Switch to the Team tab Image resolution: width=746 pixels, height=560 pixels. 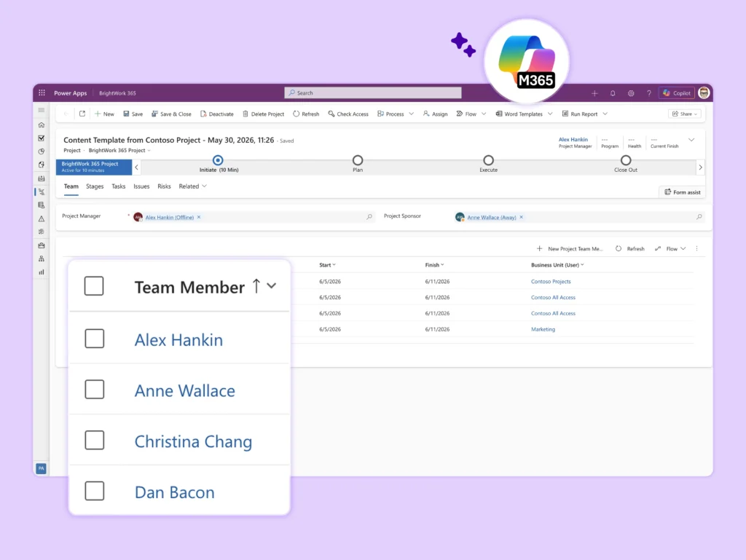coord(71,186)
